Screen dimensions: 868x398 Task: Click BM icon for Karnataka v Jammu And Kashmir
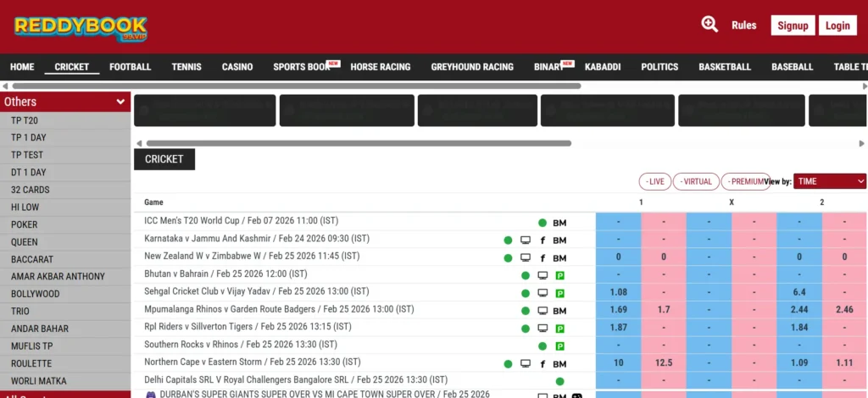point(559,240)
